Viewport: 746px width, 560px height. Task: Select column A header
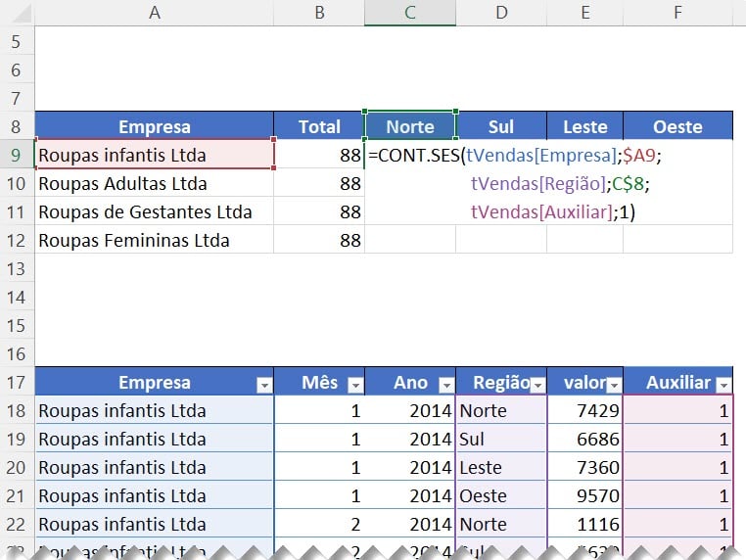154,13
